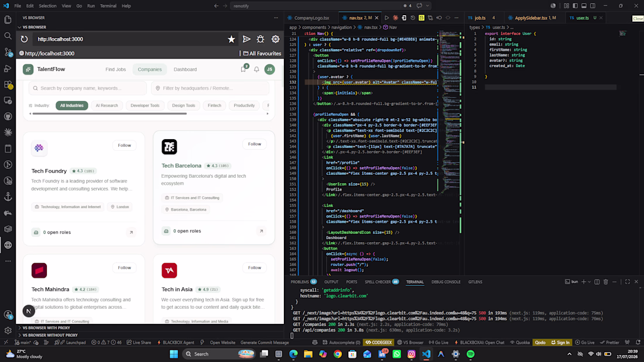The image size is (644, 362).
Task: Open TalentFlow notifications bell
Action: (x=256, y=70)
